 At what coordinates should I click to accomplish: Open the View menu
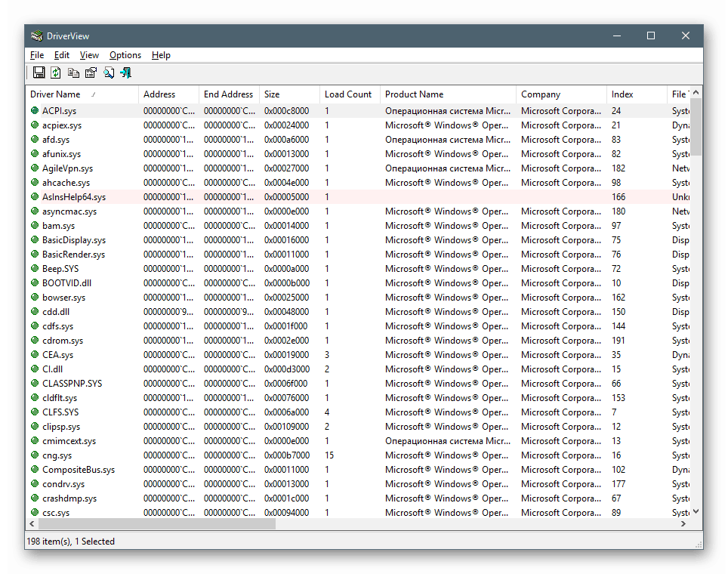tap(89, 55)
